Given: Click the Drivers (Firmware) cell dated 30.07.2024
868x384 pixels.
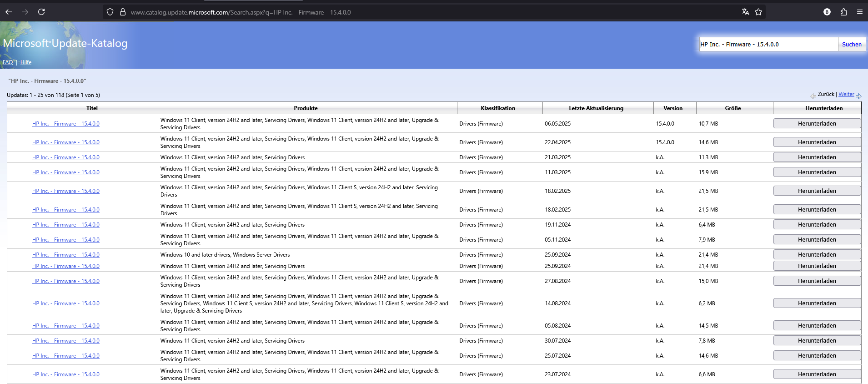Looking at the screenshot, I should [481, 341].
